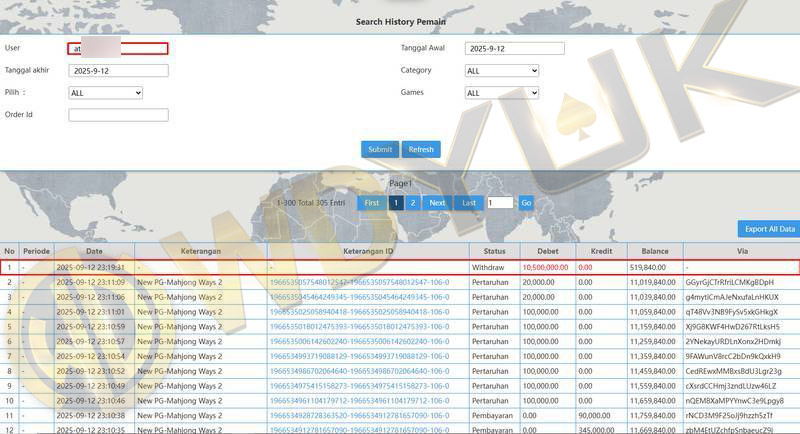Click balance 11,659,840.00 in row 10
Screen dimensions: 800x434
coord(653,400)
